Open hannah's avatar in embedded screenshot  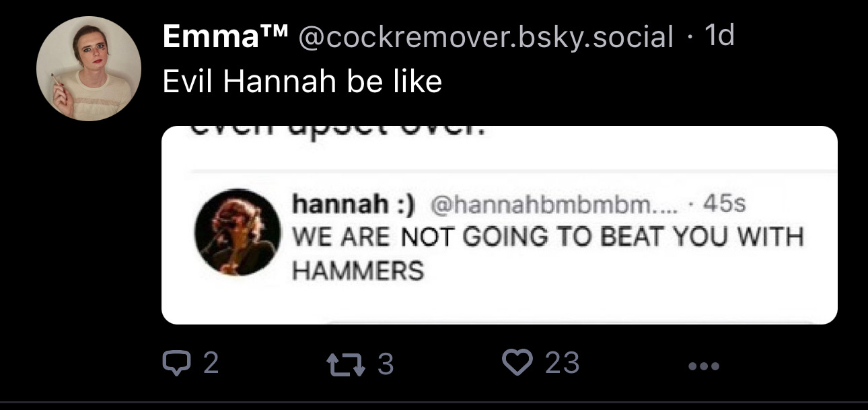coord(238,232)
